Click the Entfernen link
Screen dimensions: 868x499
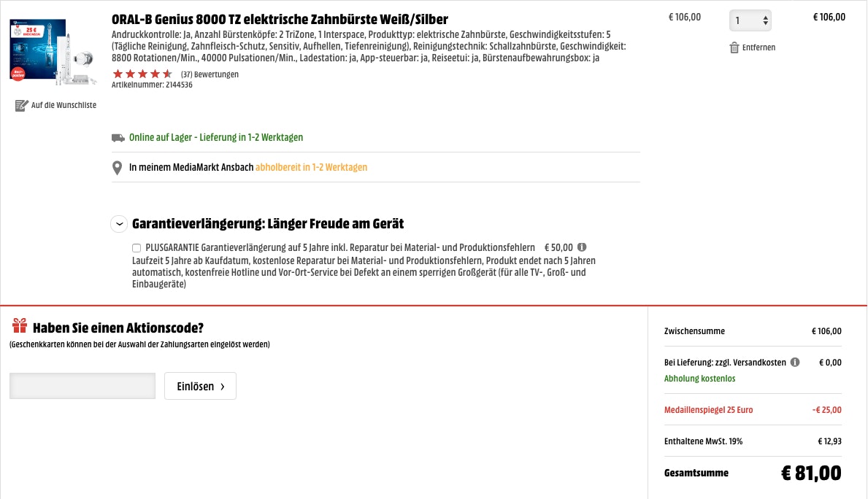(758, 47)
